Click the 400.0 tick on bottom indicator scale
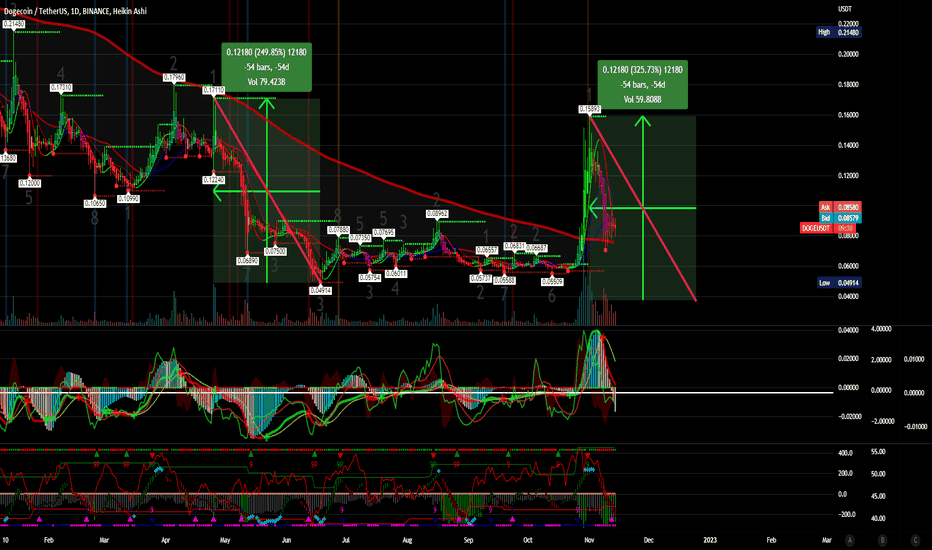Screen dimensions: 932x550 [x=846, y=453]
